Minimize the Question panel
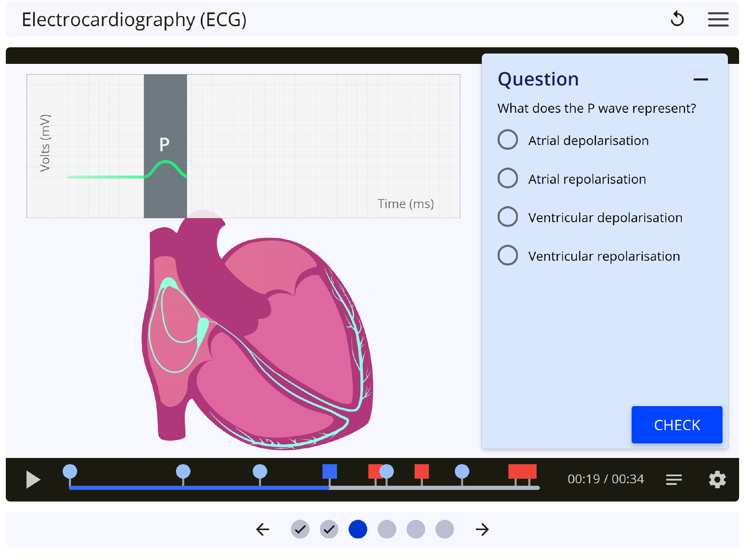 (x=701, y=79)
